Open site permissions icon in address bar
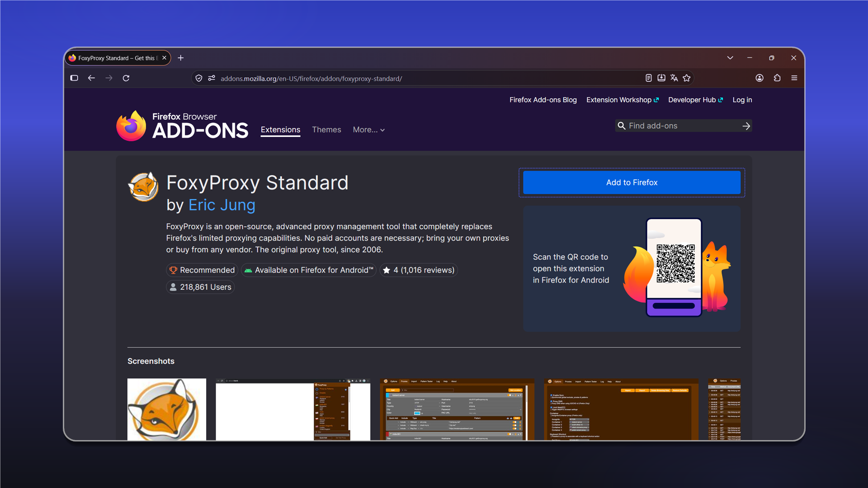 tap(212, 78)
